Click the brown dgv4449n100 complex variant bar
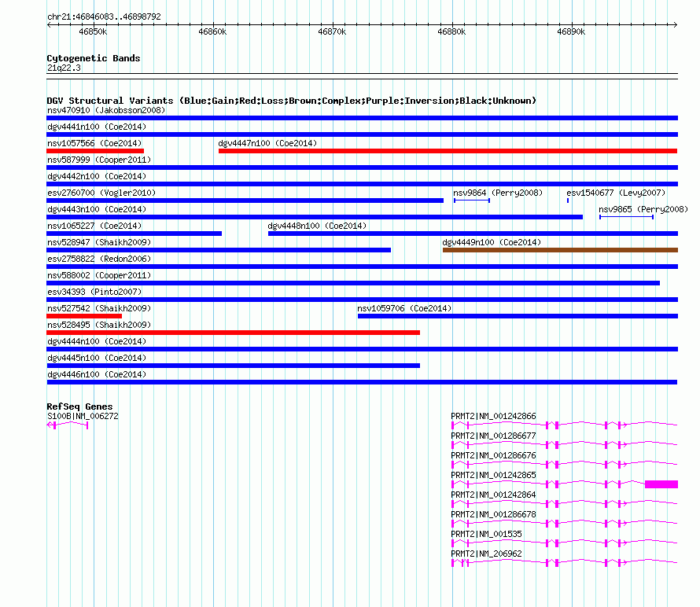 click(x=560, y=250)
